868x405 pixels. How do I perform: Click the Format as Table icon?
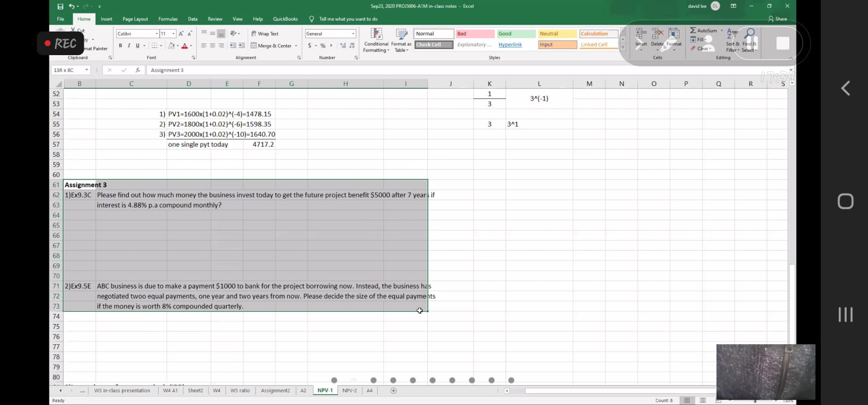[401, 40]
